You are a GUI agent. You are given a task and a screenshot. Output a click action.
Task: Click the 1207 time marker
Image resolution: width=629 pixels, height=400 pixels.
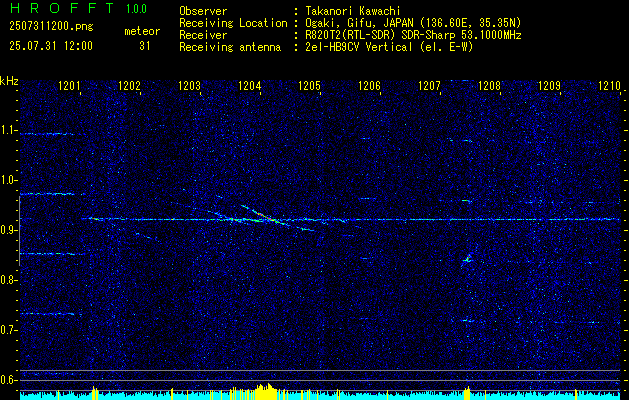[429, 86]
